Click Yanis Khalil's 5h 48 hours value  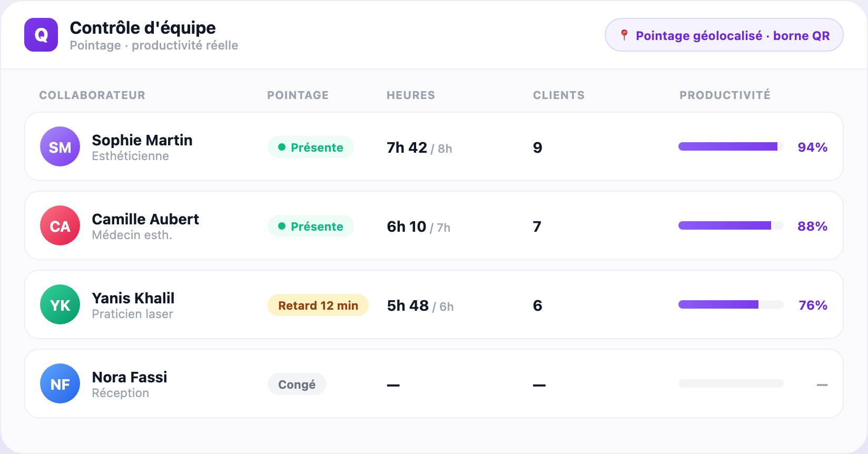pos(408,305)
